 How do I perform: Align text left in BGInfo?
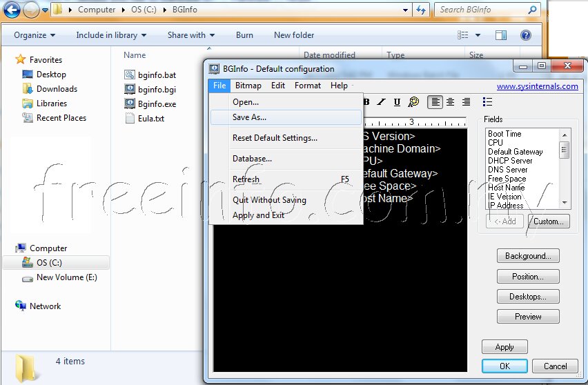coord(435,102)
